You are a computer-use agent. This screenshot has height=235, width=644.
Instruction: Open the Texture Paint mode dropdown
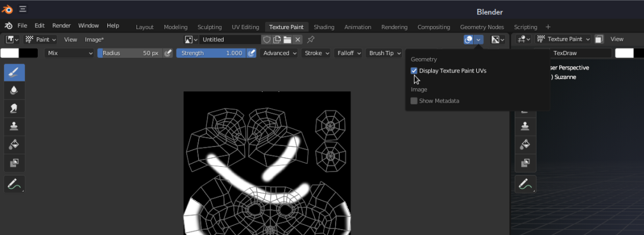coord(564,39)
